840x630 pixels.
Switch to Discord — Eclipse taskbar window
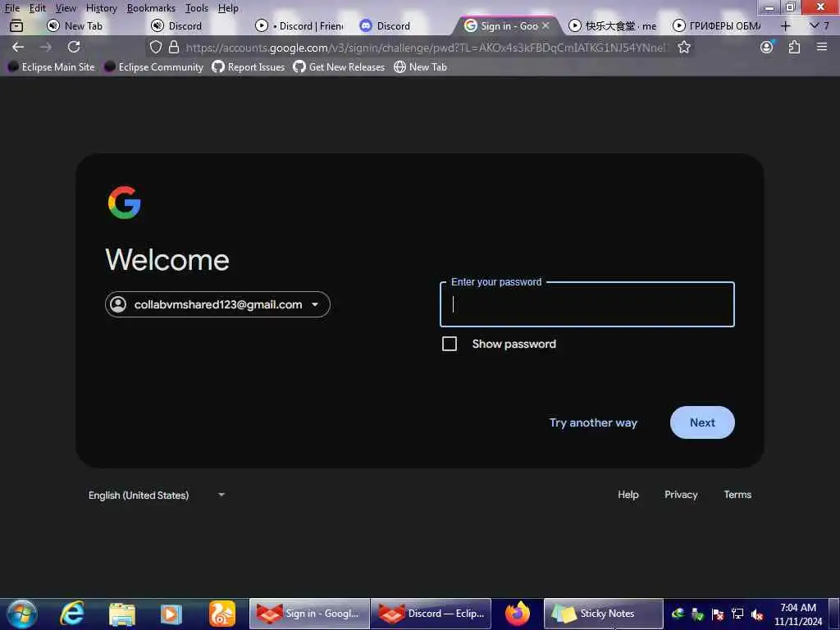431,614
